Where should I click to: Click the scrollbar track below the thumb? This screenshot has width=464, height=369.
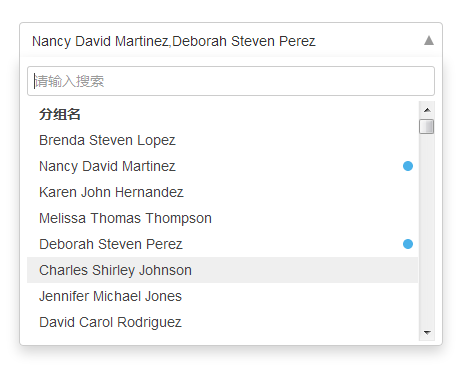[427, 229]
